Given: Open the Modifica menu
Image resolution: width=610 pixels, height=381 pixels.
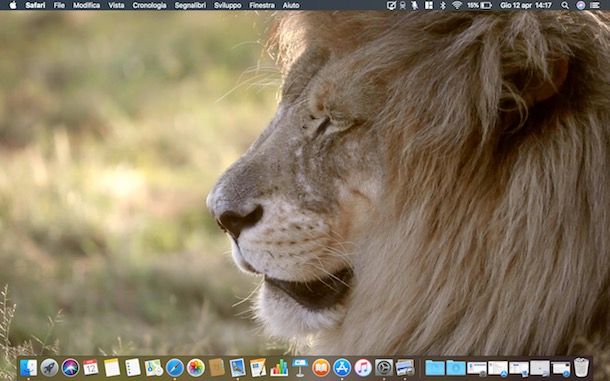Looking at the screenshot, I should click(86, 5).
